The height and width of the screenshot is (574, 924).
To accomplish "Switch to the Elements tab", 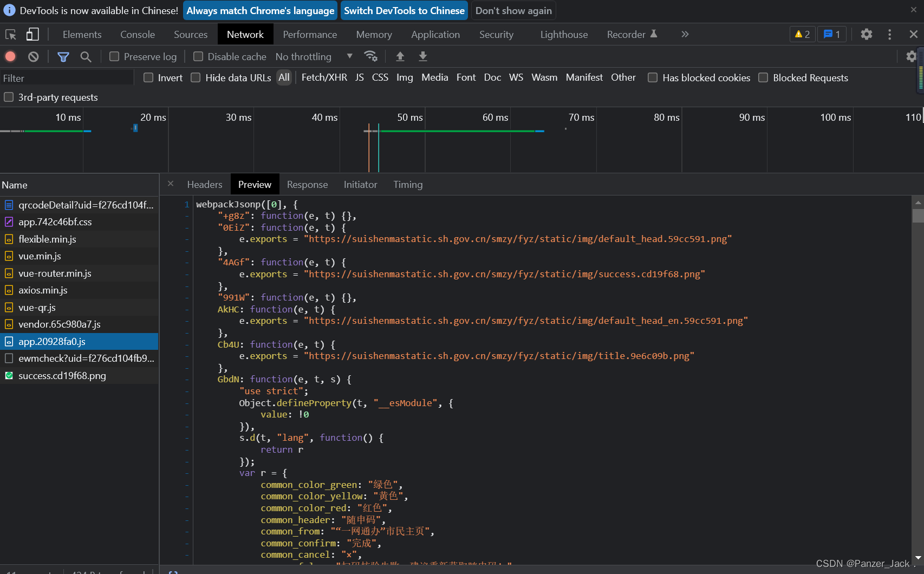I will point(82,34).
